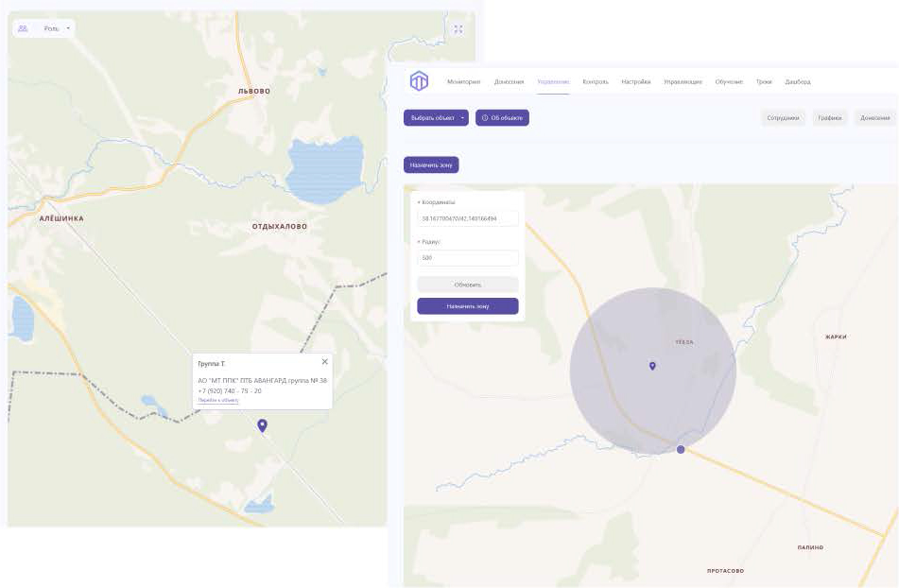Viewport: 899px width, 588px height.
Task: Click the pin at the zone circle center
Action: coord(652,366)
